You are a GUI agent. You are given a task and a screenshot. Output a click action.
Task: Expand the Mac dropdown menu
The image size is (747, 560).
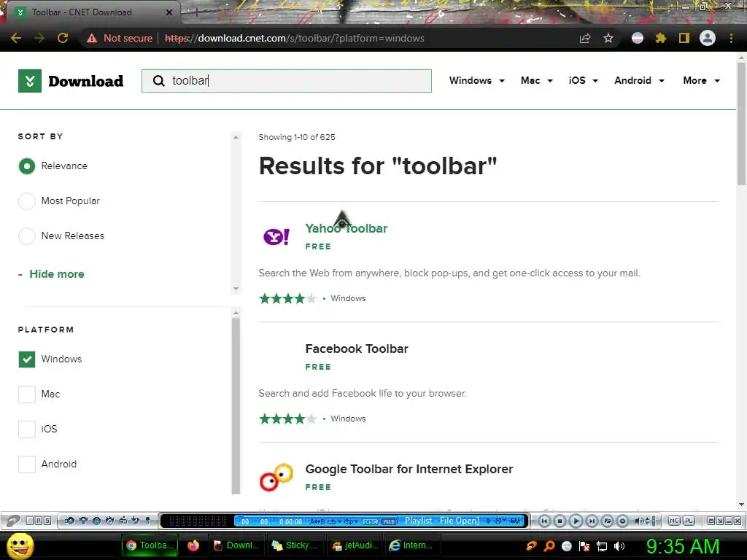click(x=537, y=80)
